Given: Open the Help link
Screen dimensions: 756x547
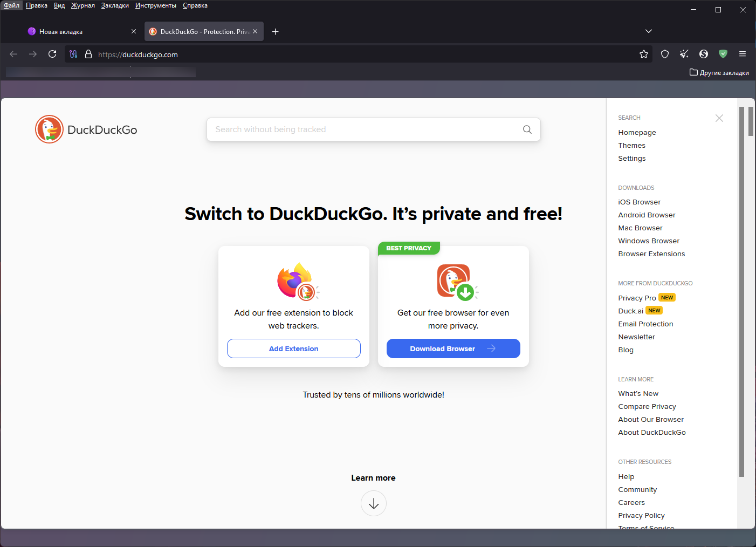Looking at the screenshot, I should pos(626,477).
